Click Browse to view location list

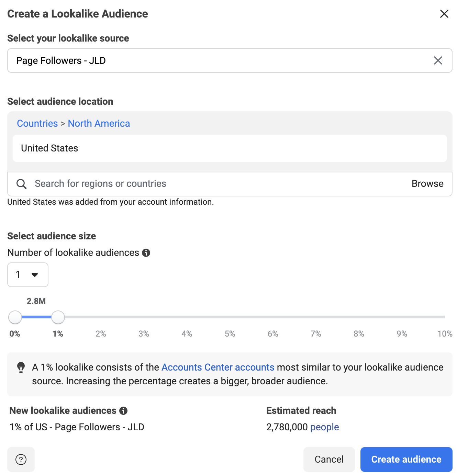[427, 184]
